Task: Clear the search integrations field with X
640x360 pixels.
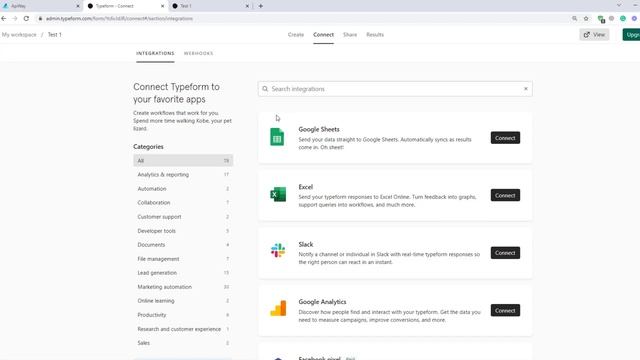Action: pyautogui.click(x=526, y=89)
